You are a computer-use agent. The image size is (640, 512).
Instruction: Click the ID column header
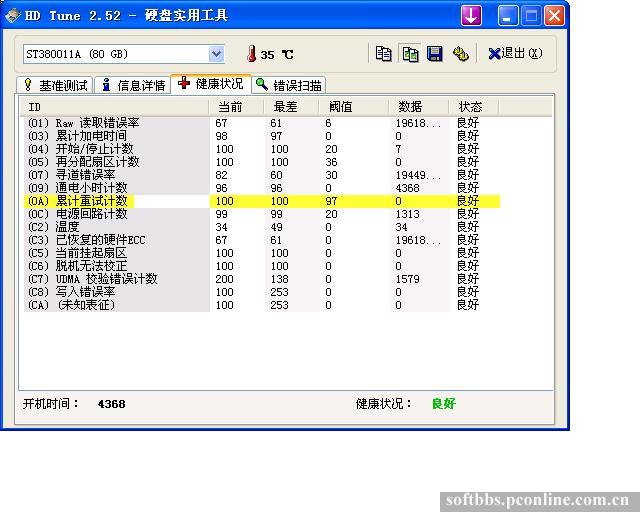[114, 107]
